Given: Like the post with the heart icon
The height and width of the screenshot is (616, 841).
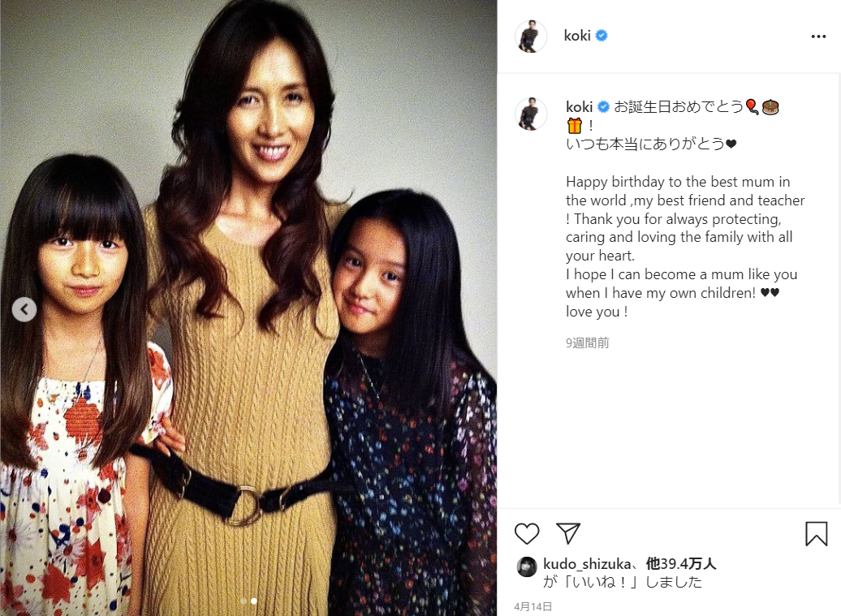Looking at the screenshot, I should tap(527, 533).
